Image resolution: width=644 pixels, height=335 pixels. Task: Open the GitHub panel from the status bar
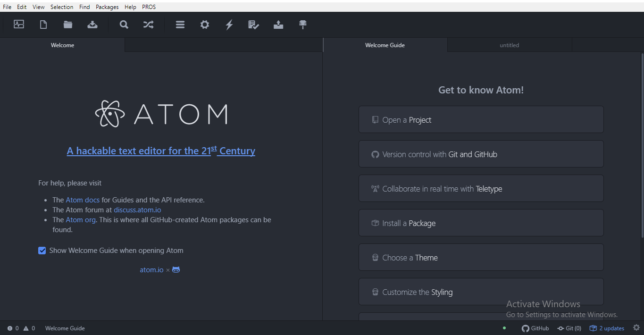(x=535, y=328)
